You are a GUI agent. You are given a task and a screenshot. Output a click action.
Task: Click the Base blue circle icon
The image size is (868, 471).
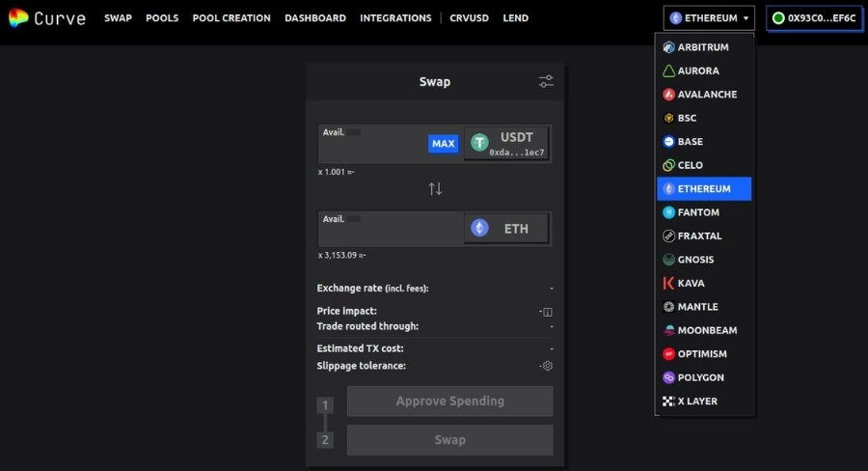click(x=668, y=141)
